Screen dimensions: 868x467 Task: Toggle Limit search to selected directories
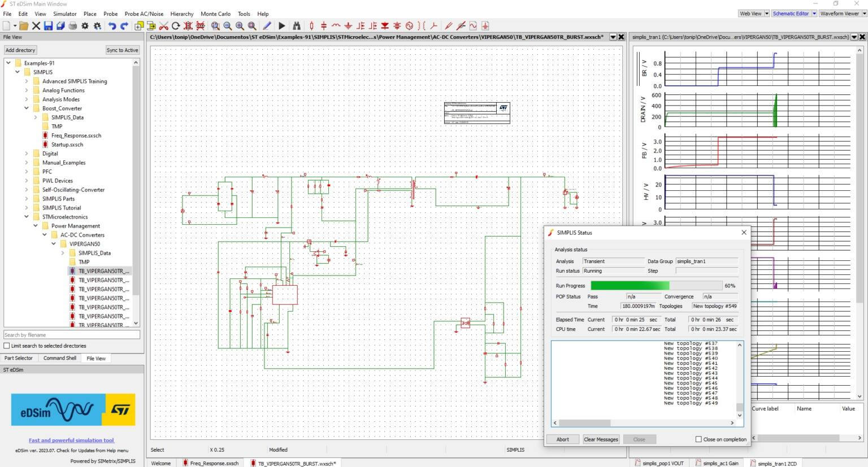click(7, 346)
